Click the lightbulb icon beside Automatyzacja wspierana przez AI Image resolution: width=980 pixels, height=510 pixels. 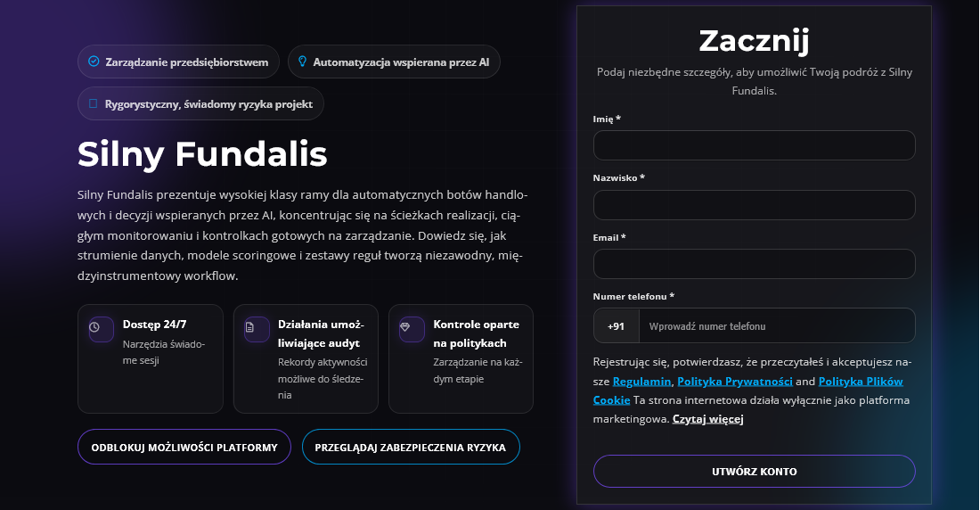coord(303,62)
